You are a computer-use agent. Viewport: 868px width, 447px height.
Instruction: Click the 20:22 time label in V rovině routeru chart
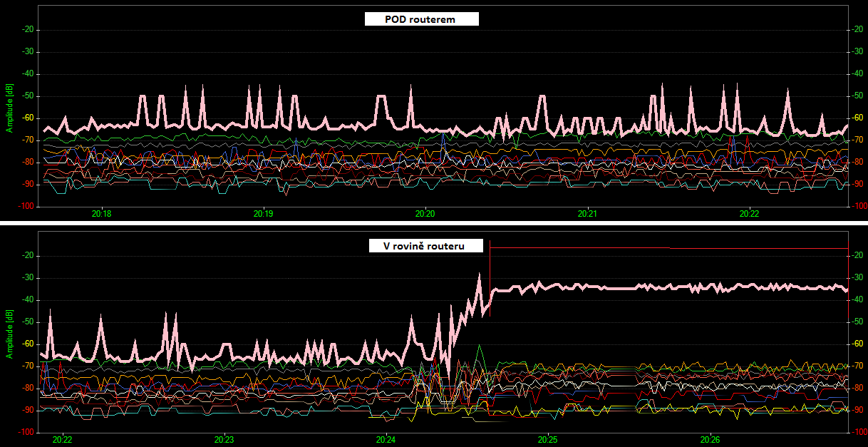point(63,440)
